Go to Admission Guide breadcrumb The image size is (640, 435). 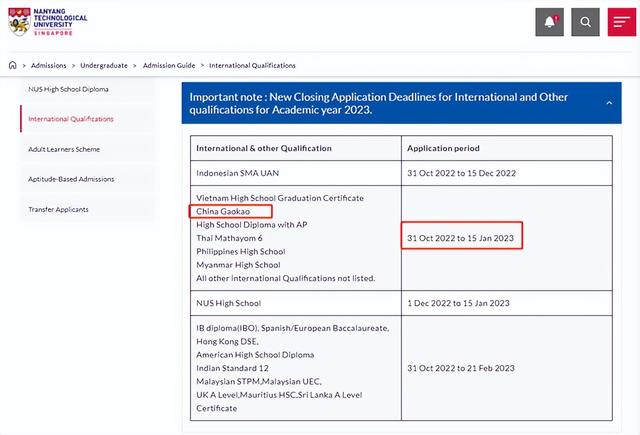point(170,65)
